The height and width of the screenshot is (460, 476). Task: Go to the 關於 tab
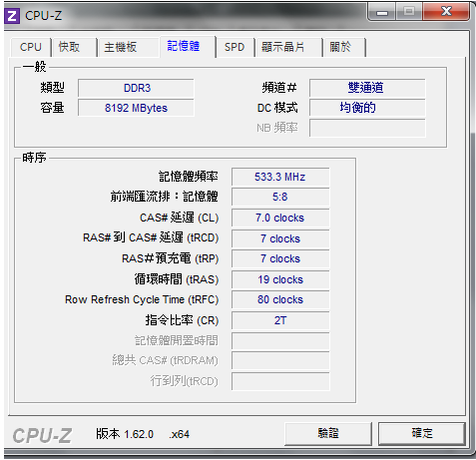point(344,47)
